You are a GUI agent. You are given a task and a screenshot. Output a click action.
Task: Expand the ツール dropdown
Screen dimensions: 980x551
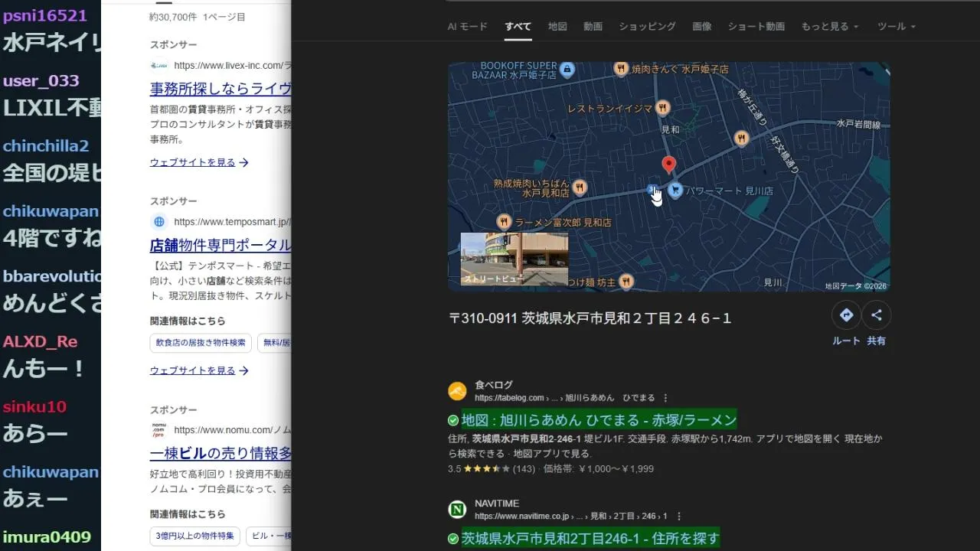point(897,26)
